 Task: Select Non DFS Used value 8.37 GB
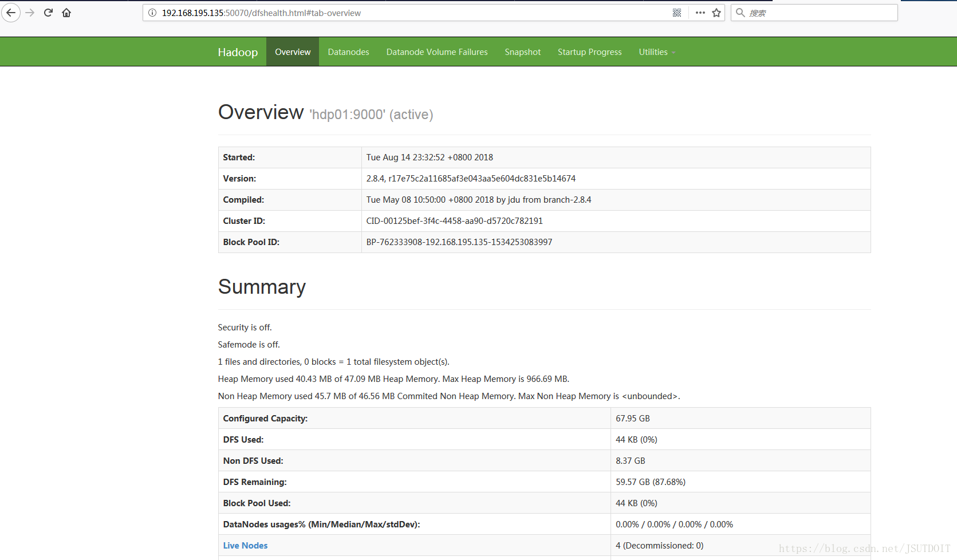(x=631, y=461)
